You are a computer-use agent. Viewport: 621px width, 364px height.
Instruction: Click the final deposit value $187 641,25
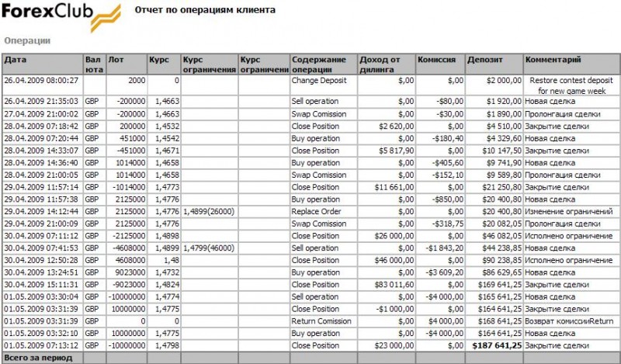[x=492, y=345]
